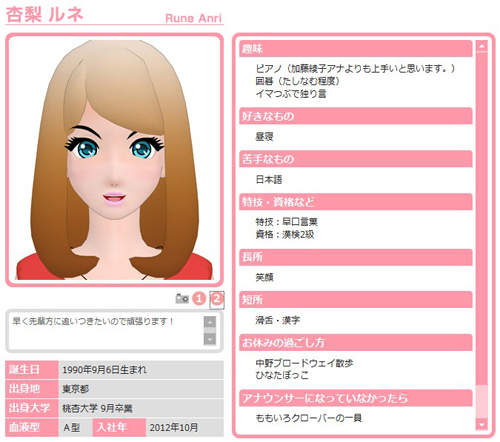The image size is (500, 442).
Task: Click the 資格：漢検2級 line
Action: (285, 235)
